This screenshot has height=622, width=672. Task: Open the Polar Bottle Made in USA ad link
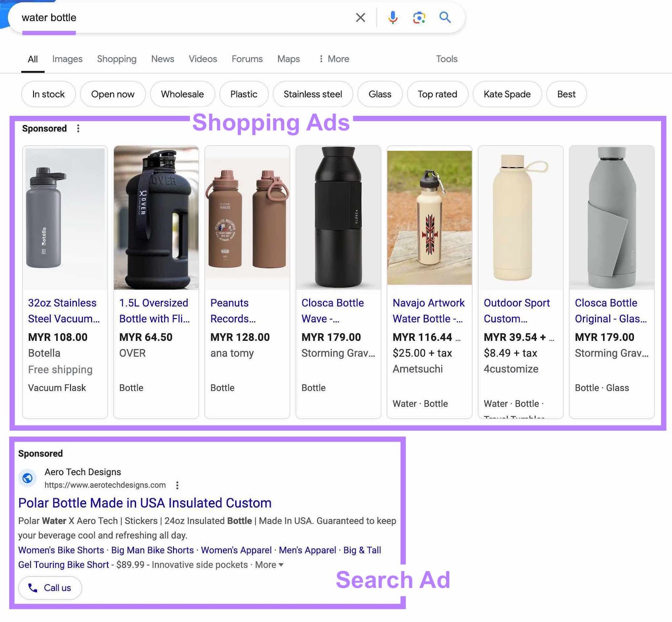pos(144,503)
